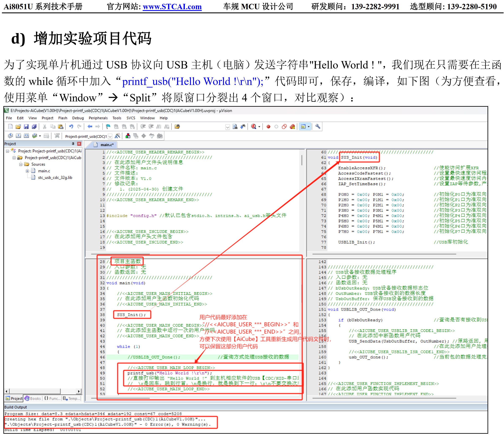
Task: Select the main.c* editor tab
Action: pos(104,145)
